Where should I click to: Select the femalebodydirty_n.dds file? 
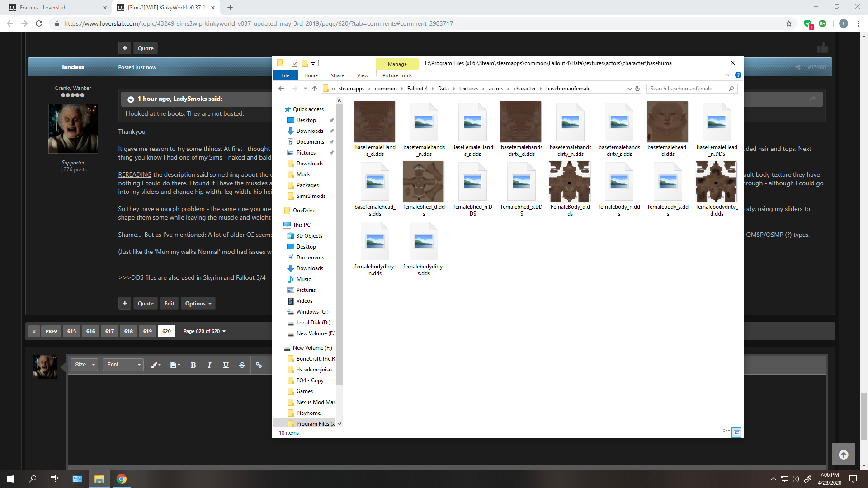pyautogui.click(x=375, y=249)
